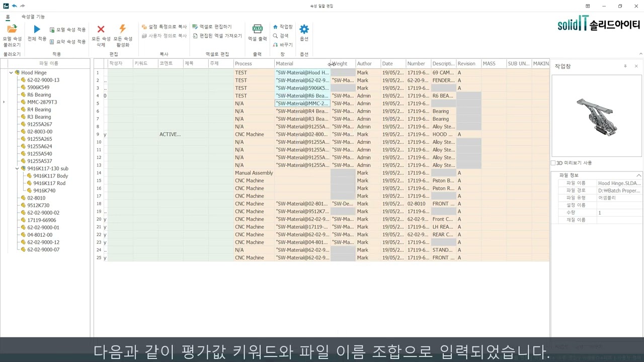The height and width of the screenshot is (362, 644).
Task: Click the 파일 이름 tree column header
Action: (x=48, y=63)
